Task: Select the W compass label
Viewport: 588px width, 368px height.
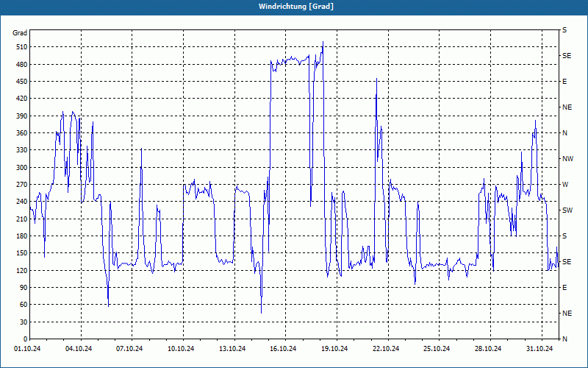Action: click(565, 185)
